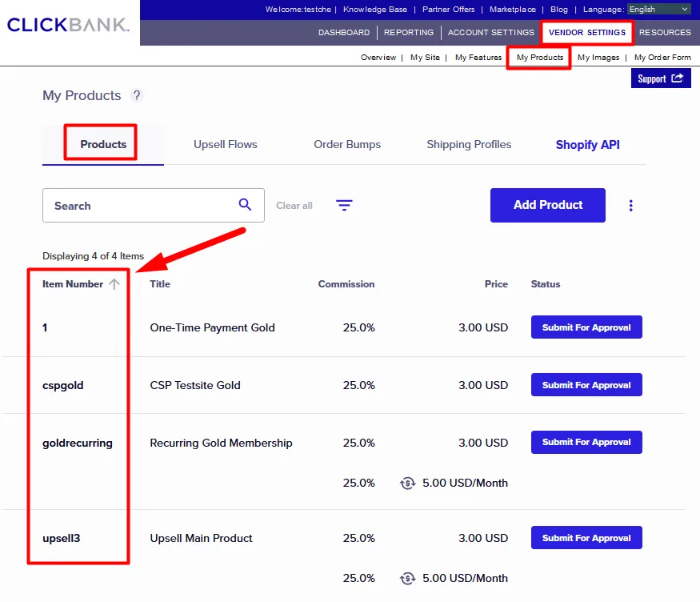700x602 pixels.
Task: Click the recurring billing icon on Recurring Gold Membership
Action: 407,483
